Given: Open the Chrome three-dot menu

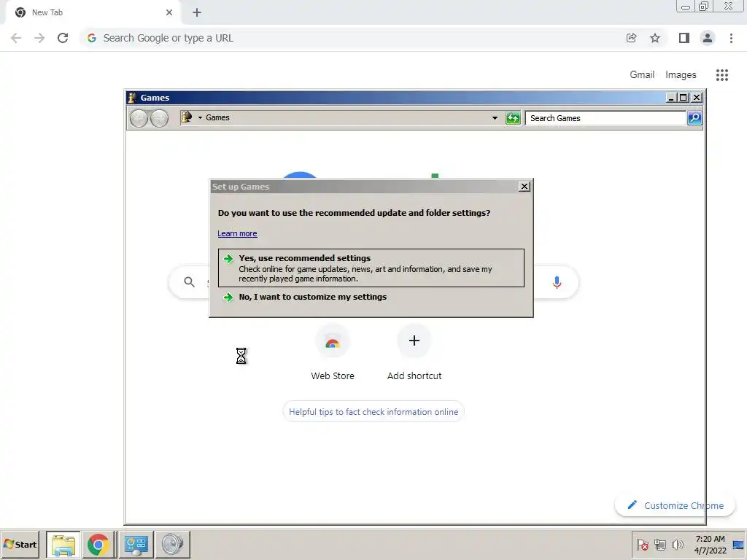Looking at the screenshot, I should [x=731, y=38].
